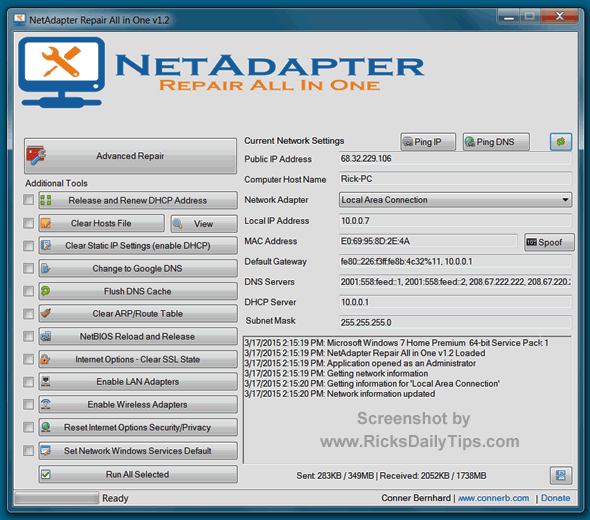Click the Reset Internet Options Security/Privacy icon
Viewport: 590px width, 520px height.
[46, 427]
